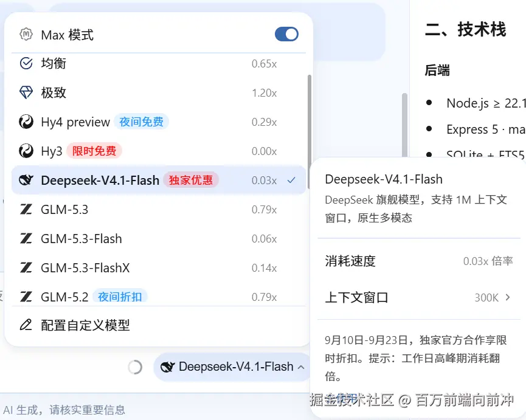
Task: Click the Hy3 swirl icon
Action: click(26, 151)
